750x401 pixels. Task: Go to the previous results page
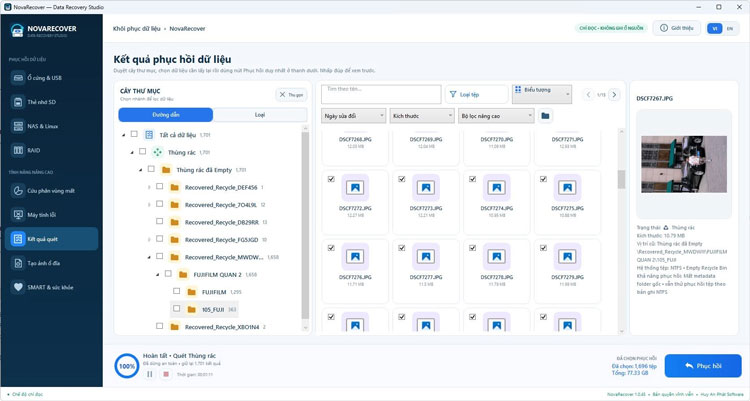[x=588, y=95]
